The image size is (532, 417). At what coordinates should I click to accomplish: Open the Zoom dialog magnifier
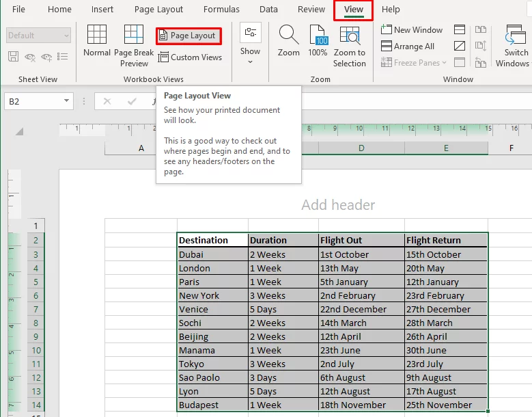pos(288,41)
